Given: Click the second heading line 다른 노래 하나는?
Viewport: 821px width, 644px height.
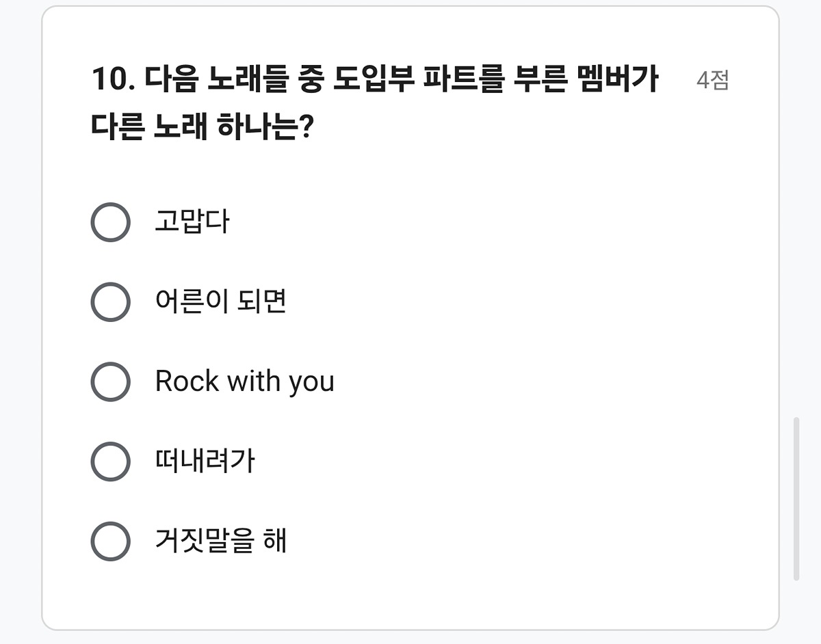Looking at the screenshot, I should [202, 128].
